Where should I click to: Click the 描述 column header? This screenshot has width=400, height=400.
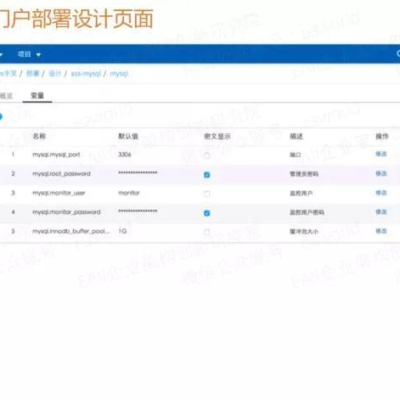(296, 136)
